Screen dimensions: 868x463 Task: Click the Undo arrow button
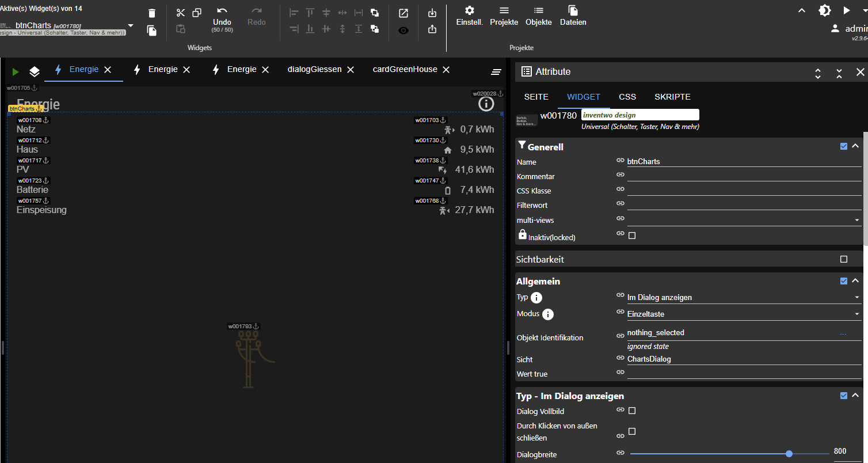(222, 12)
